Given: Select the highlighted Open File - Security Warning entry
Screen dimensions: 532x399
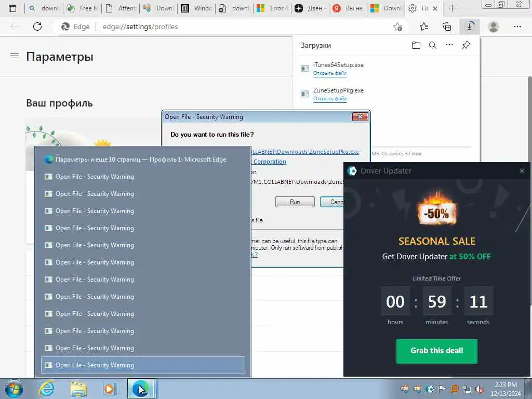Looking at the screenshot, I should 143,365.
